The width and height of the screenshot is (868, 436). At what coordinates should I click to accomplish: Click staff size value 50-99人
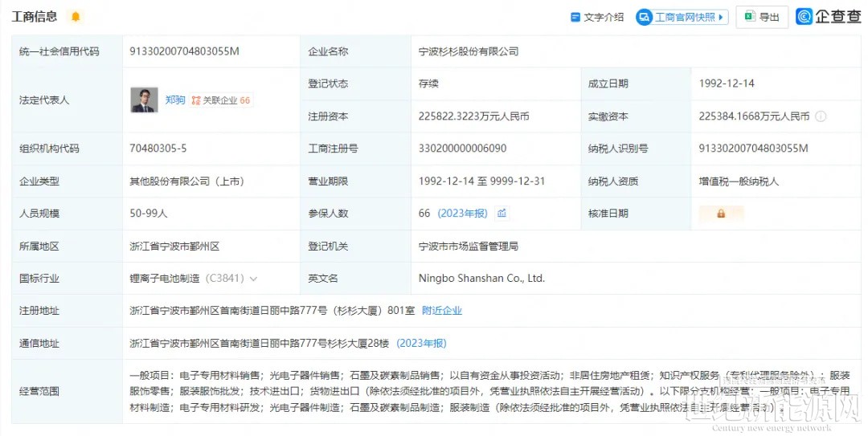pyautogui.click(x=149, y=214)
